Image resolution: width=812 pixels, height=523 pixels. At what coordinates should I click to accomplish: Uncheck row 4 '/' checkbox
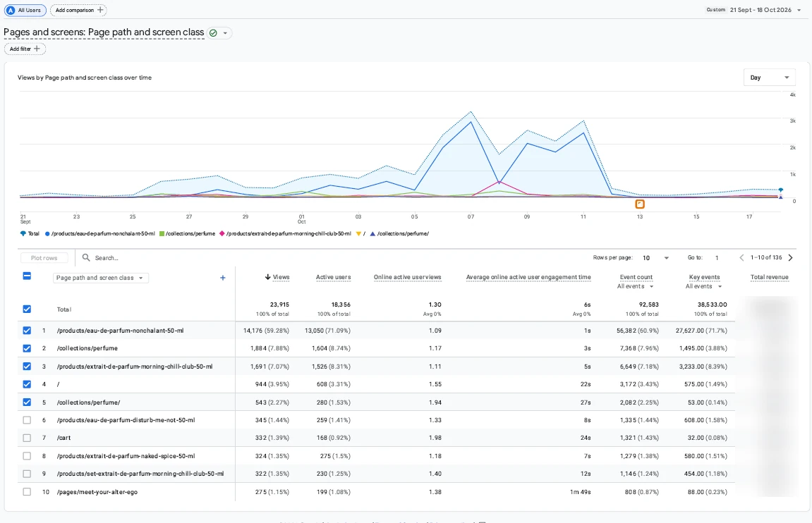click(x=27, y=384)
